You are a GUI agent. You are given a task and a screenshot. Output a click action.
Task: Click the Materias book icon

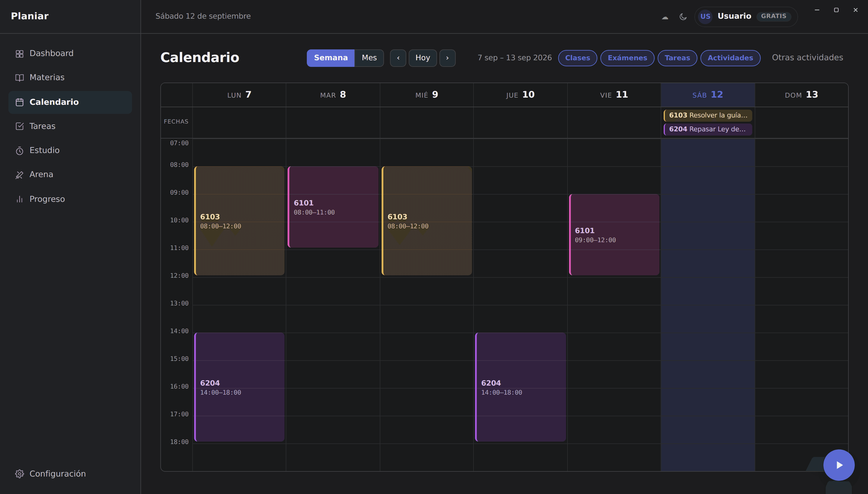point(19,78)
